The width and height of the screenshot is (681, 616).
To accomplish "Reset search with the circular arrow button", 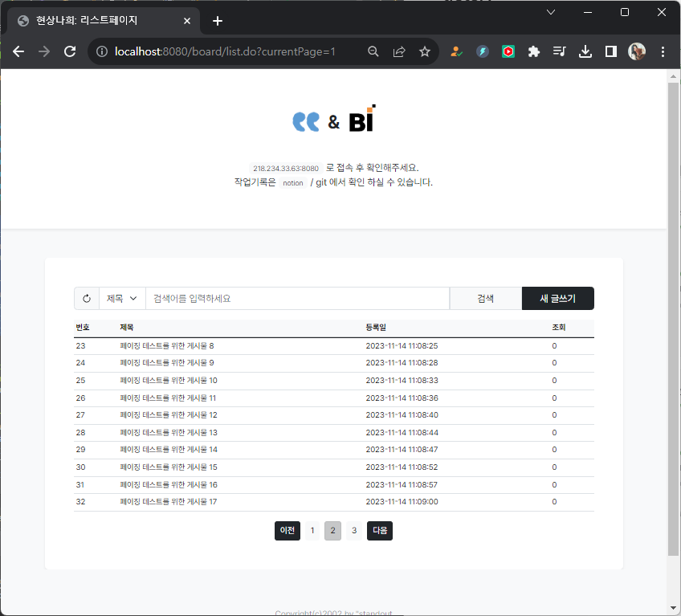I will pos(87,299).
